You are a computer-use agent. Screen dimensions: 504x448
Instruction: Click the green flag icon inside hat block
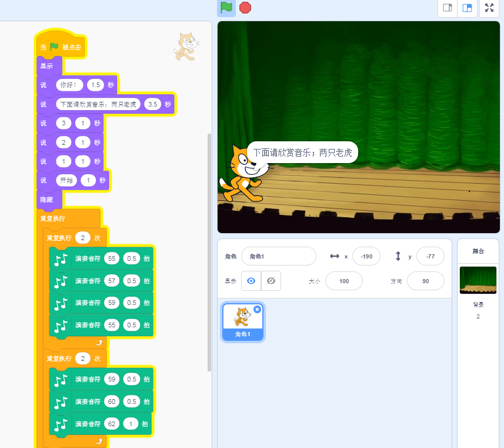(54, 47)
